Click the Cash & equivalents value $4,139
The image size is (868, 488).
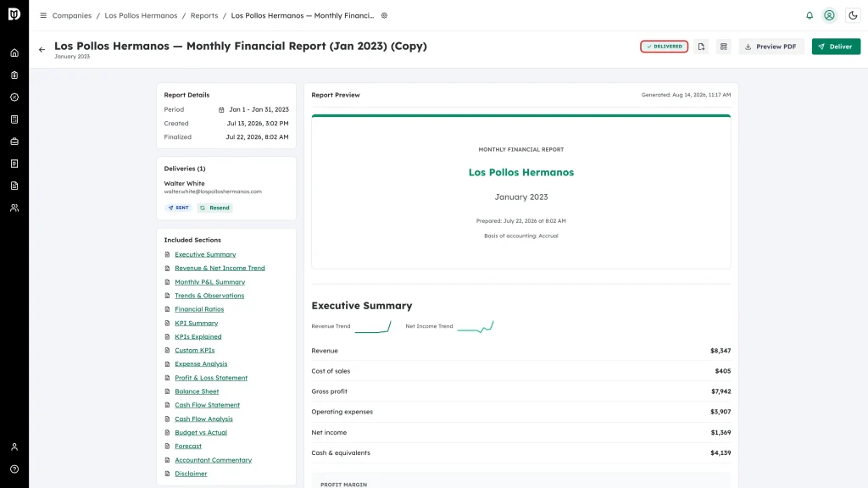tap(721, 452)
